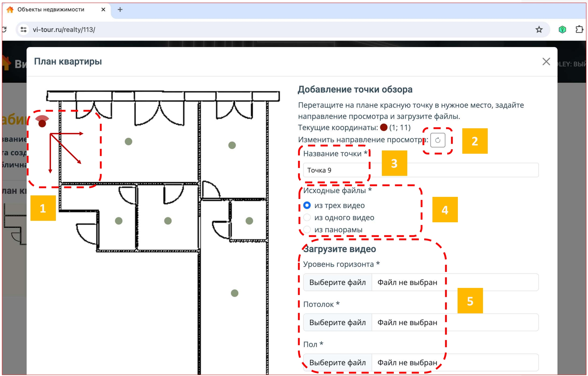
Task: Open site info icon in the address bar
Action: coord(24,30)
